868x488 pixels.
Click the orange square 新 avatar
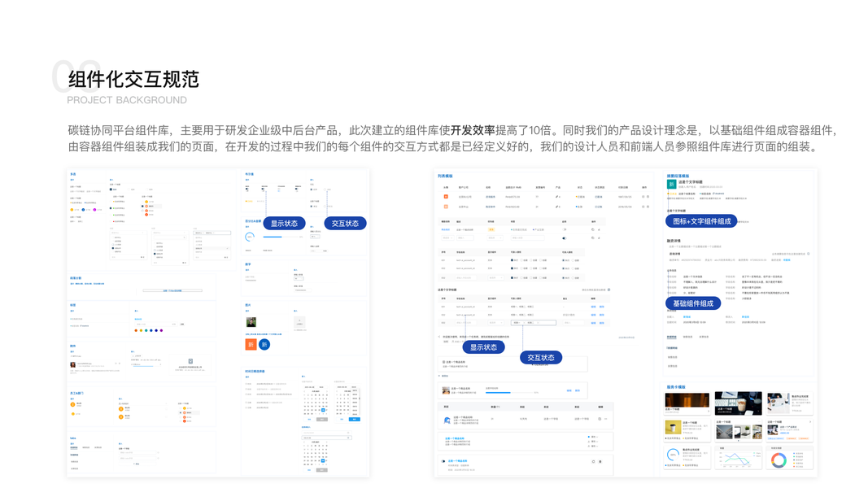tap(251, 344)
